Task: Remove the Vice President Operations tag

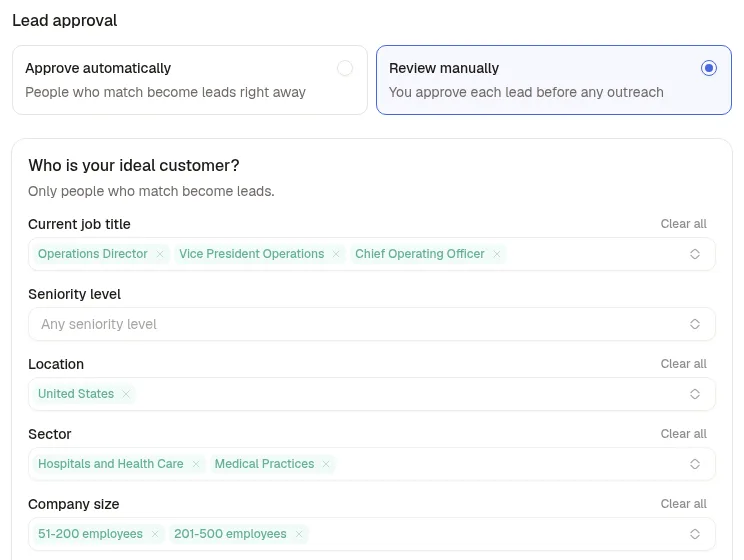Action: click(336, 254)
